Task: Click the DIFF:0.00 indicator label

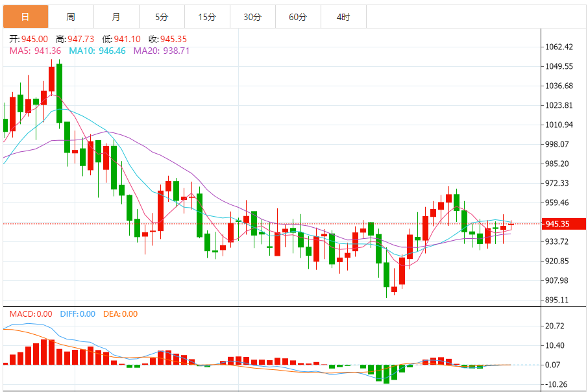Action: pyautogui.click(x=78, y=314)
